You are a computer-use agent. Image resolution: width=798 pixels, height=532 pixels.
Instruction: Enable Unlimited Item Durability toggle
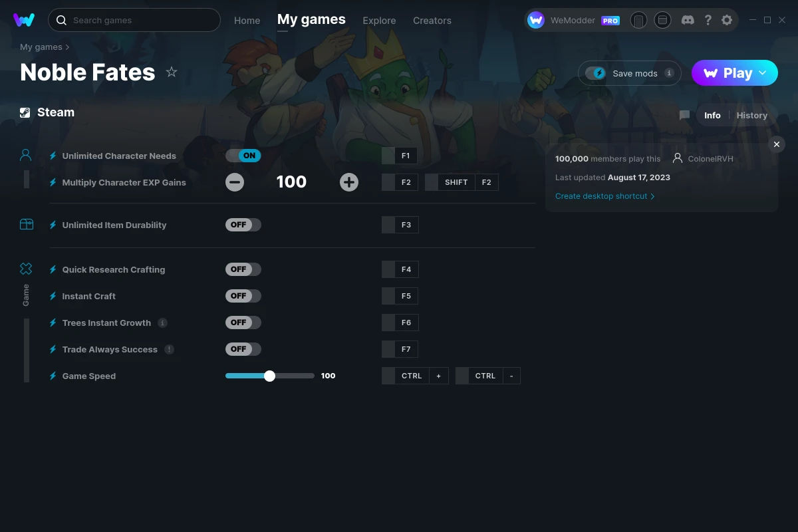[x=243, y=225]
